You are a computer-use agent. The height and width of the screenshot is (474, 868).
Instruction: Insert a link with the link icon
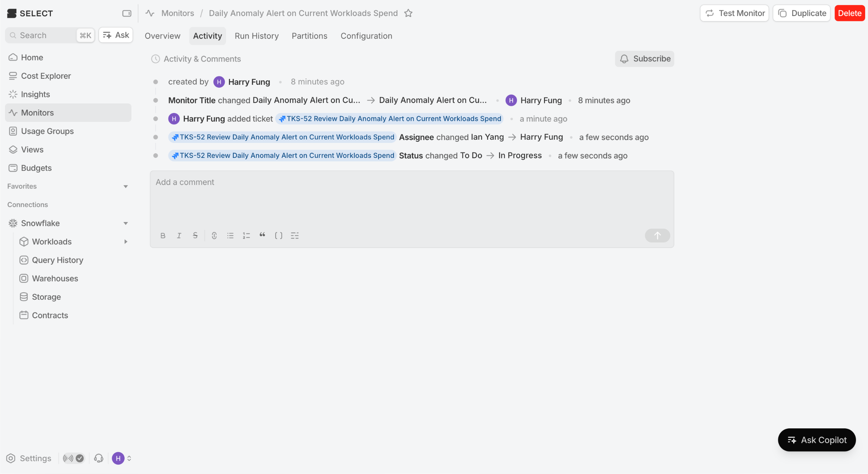tap(214, 236)
